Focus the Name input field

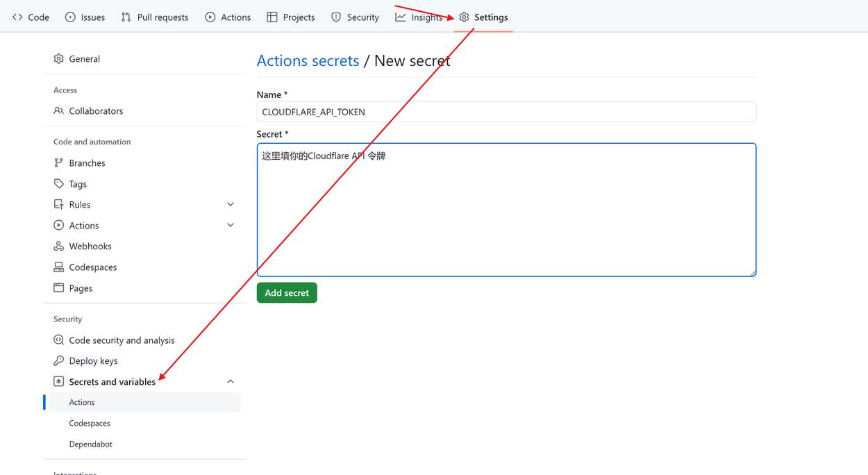pos(506,112)
